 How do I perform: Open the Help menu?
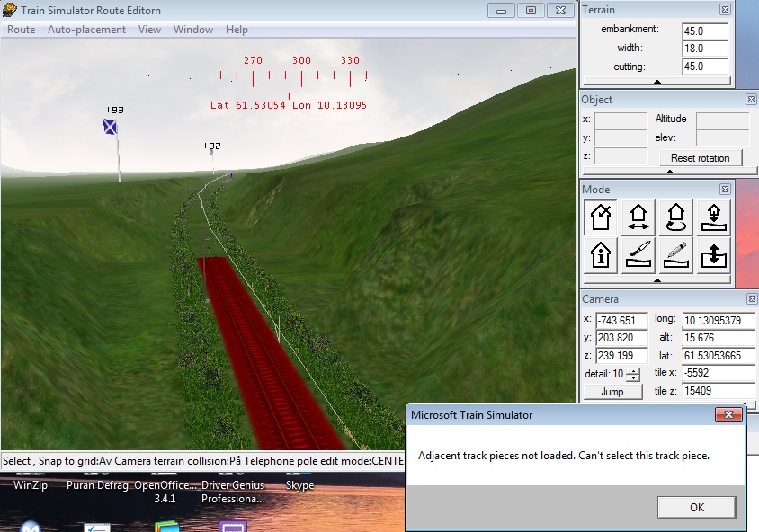click(237, 30)
